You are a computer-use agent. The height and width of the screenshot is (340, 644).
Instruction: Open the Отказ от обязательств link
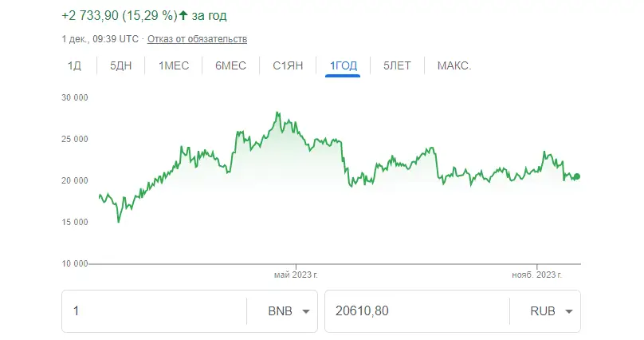pyautogui.click(x=197, y=39)
